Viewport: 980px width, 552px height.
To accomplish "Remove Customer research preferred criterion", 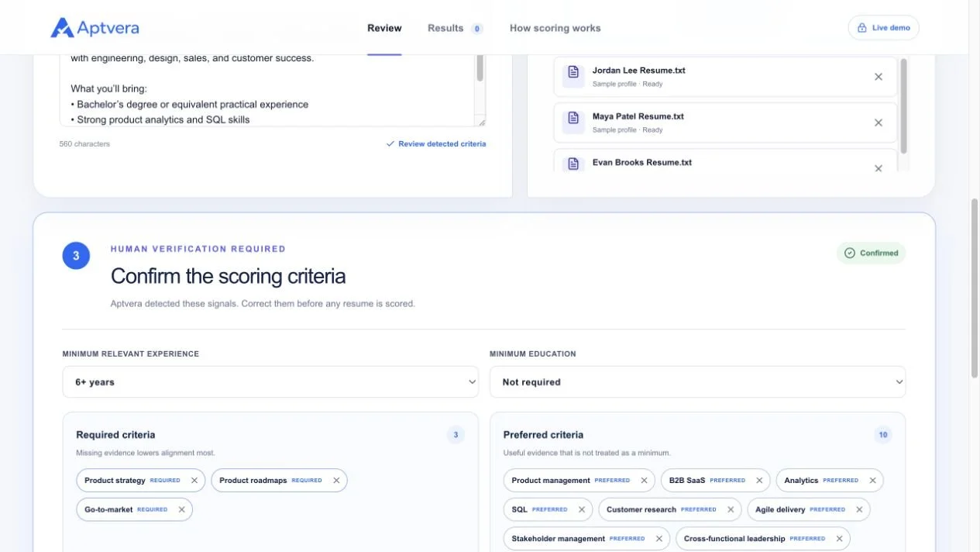I will (731, 509).
